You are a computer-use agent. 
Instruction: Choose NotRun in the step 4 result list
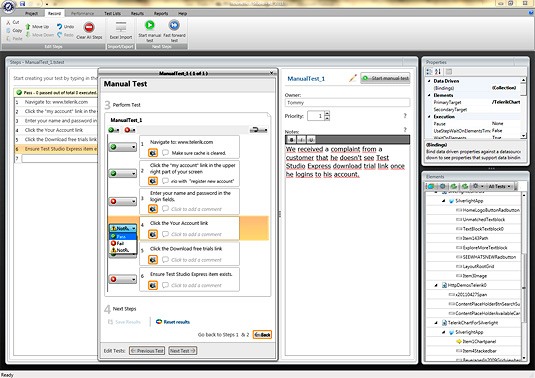[123, 250]
